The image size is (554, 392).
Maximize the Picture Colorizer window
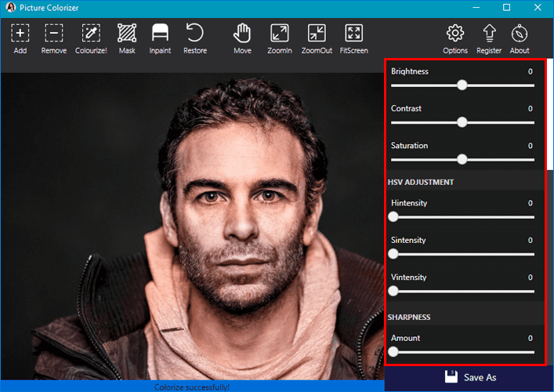pyautogui.click(x=506, y=7)
